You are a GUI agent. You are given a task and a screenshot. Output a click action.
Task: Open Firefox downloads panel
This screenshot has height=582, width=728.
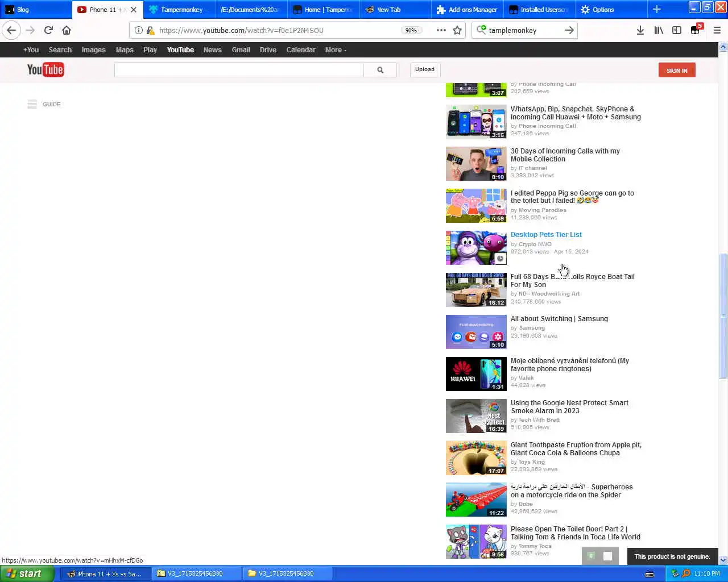click(640, 30)
